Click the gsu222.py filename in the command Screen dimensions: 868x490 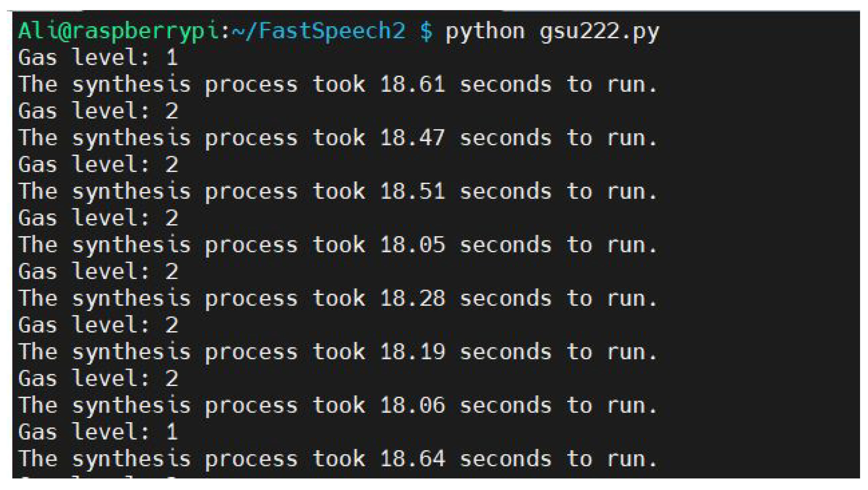click(599, 32)
